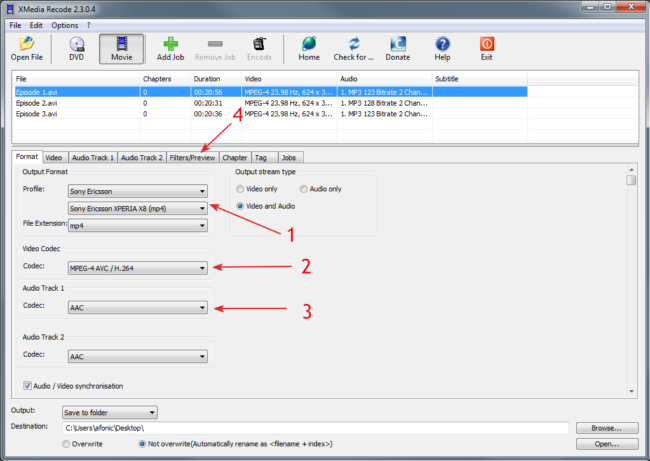The height and width of the screenshot is (461, 650).
Task: Select the Movie filmstrip toolbar icon
Action: tap(121, 43)
